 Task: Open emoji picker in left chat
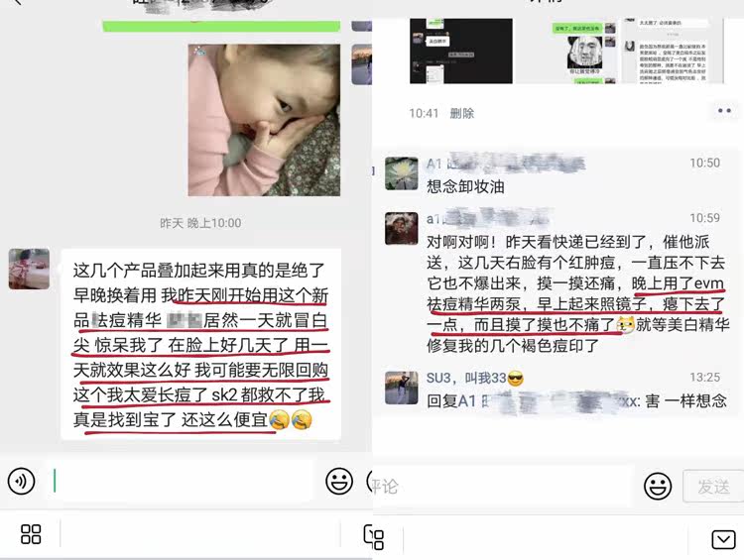point(339,482)
